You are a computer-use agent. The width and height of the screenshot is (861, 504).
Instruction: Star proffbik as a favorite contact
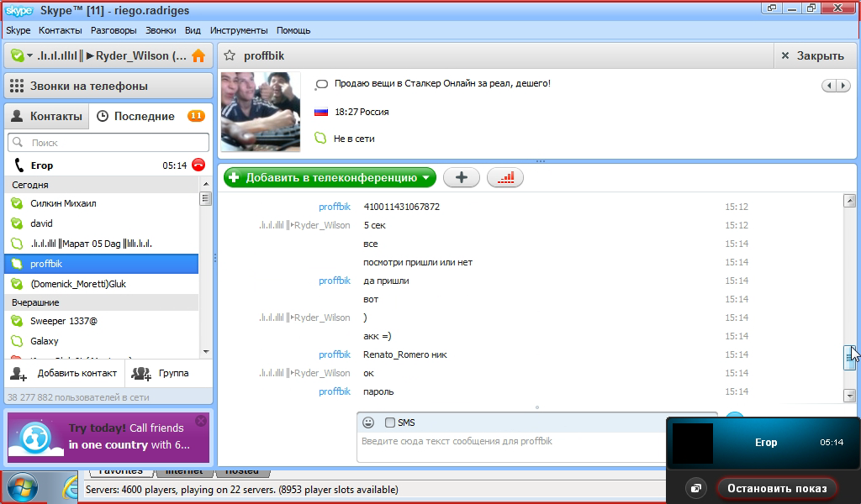[x=230, y=55]
